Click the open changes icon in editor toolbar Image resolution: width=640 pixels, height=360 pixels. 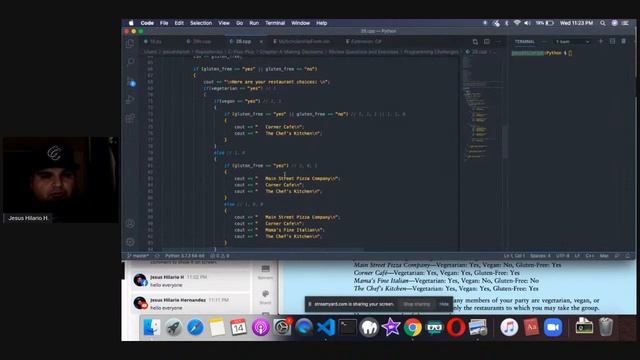tap(475, 42)
